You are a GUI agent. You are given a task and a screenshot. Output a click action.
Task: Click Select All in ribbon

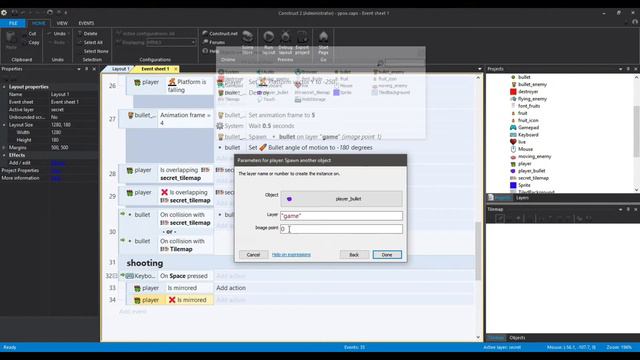coord(93,42)
